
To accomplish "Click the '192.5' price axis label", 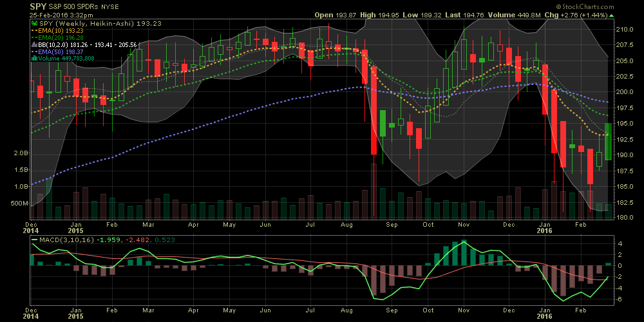I will point(623,139).
